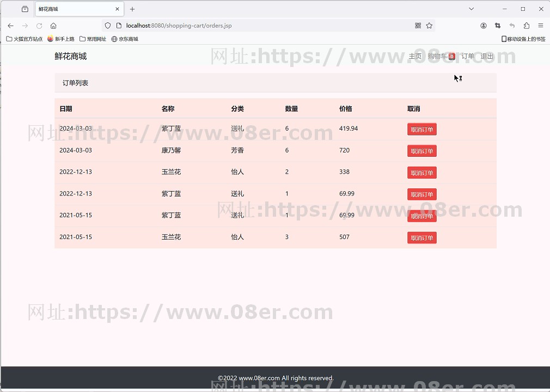Click the 名称 column header

[x=168, y=109]
